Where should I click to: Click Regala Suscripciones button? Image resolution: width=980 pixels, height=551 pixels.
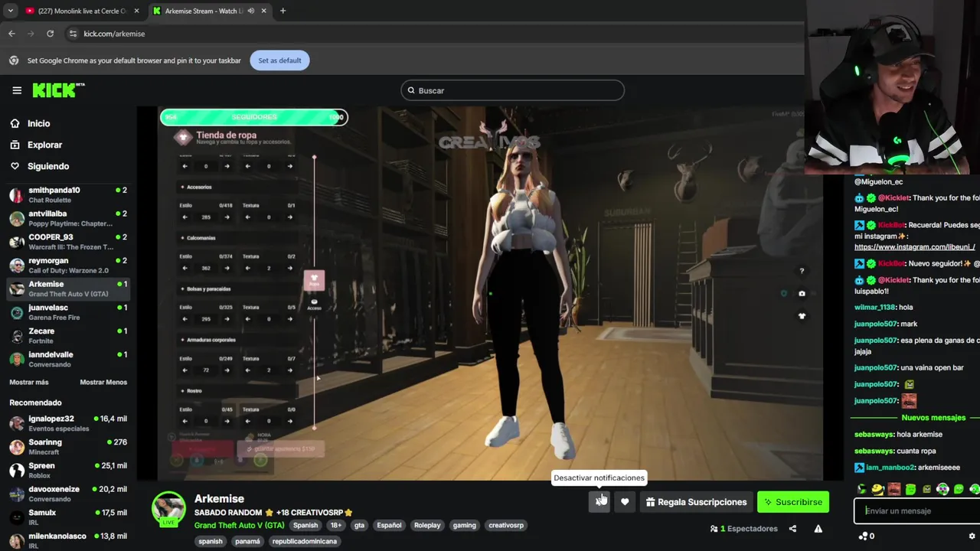click(x=696, y=502)
